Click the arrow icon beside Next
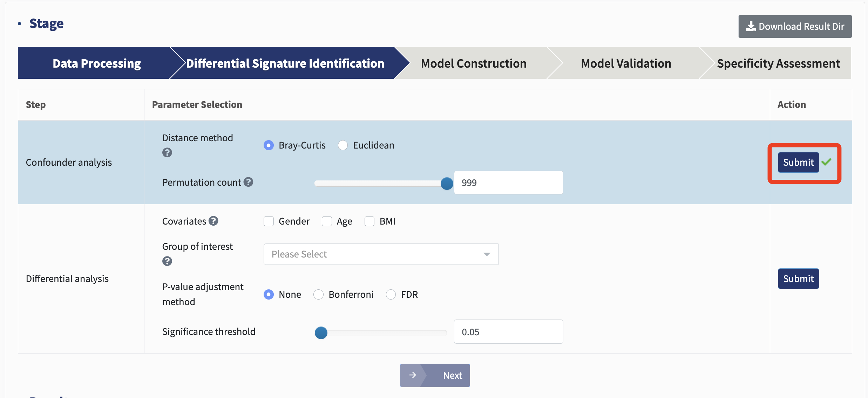Image resolution: width=868 pixels, height=398 pixels. tap(413, 375)
